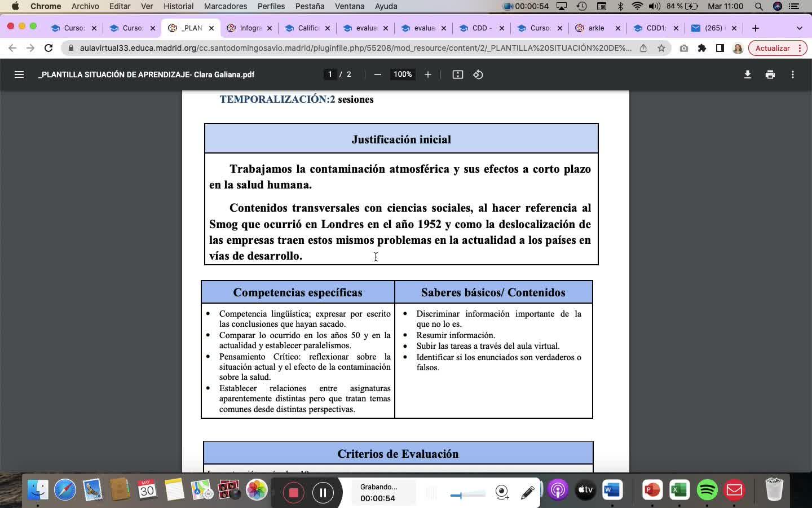Switch to the CDD1 tab

656,28
